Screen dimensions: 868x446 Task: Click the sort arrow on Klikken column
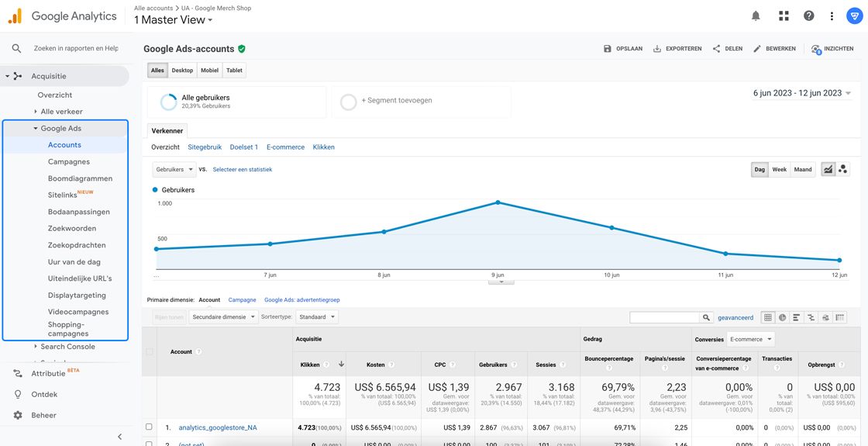coord(341,364)
